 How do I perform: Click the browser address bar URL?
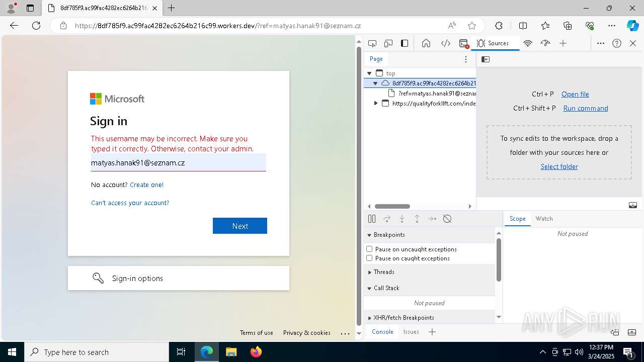click(x=218, y=26)
